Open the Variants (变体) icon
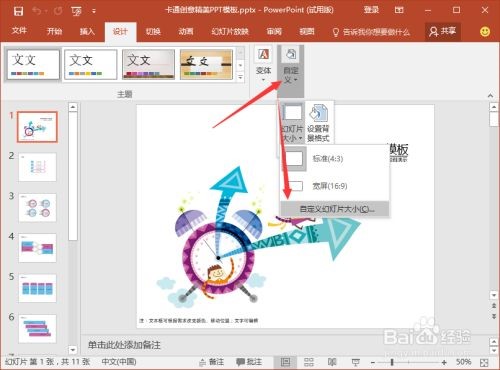 coord(264,64)
